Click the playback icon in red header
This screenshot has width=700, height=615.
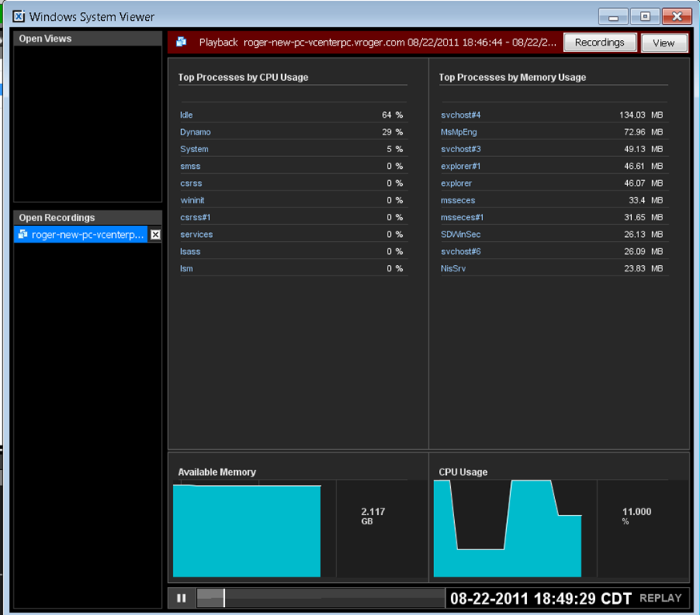[181, 42]
